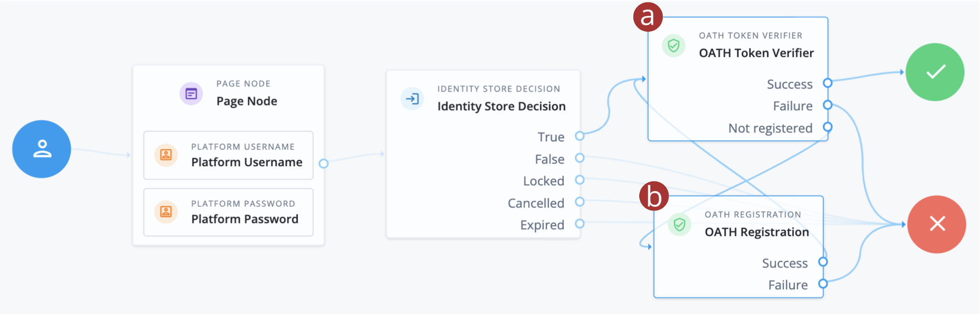980x314 pixels.
Task: Click the red failure X node
Action: (x=936, y=224)
